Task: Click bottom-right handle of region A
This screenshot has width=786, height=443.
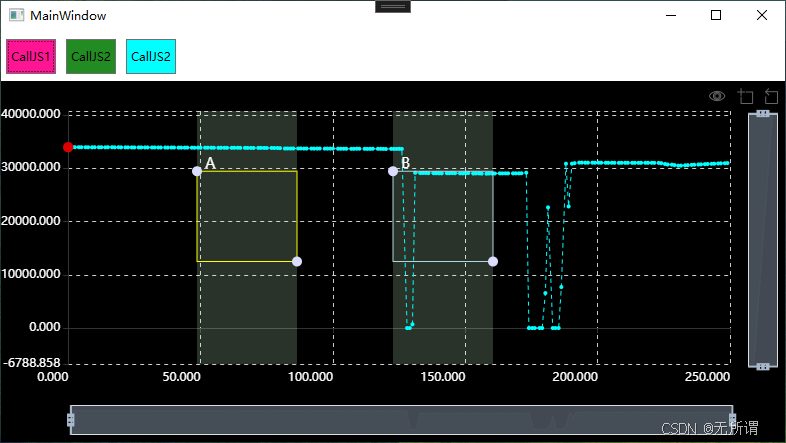Action: 297,262
